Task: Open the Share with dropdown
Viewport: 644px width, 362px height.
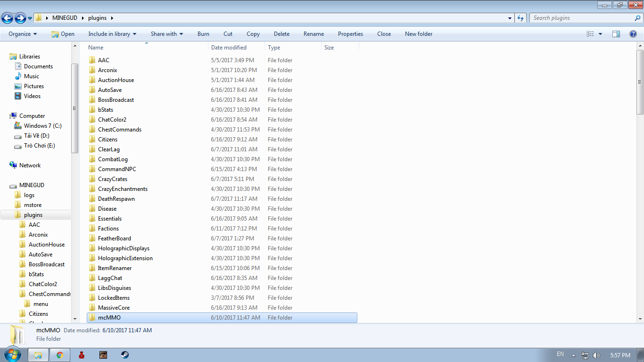Action: point(167,34)
